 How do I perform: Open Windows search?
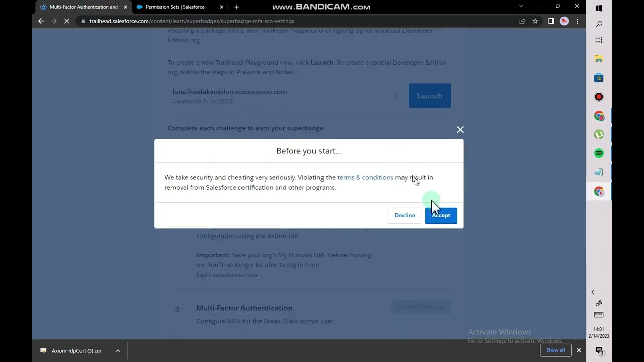point(599,24)
